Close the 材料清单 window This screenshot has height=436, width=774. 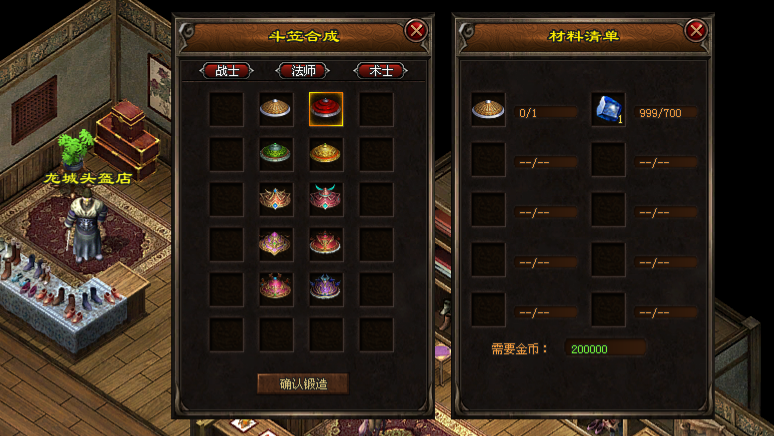coord(696,31)
